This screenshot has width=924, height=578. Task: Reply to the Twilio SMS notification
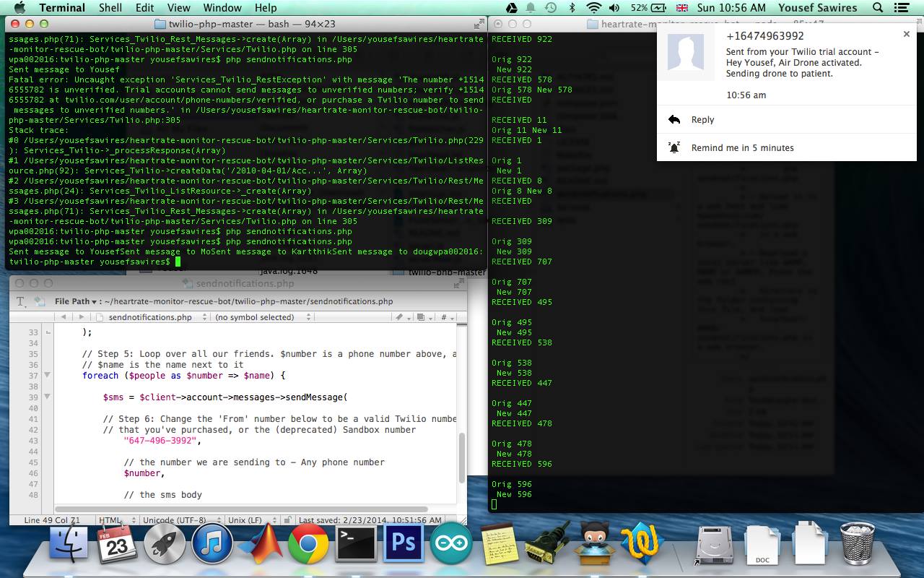pyautogui.click(x=787, y=120)
